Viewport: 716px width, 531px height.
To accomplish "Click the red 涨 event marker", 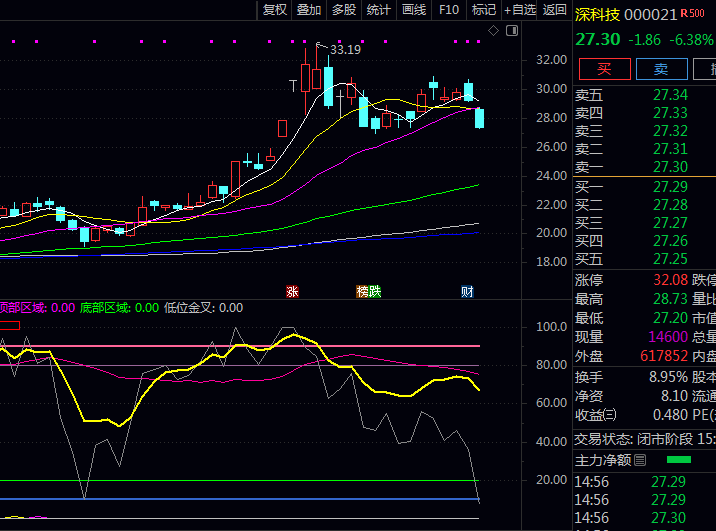I will (292, 292).
